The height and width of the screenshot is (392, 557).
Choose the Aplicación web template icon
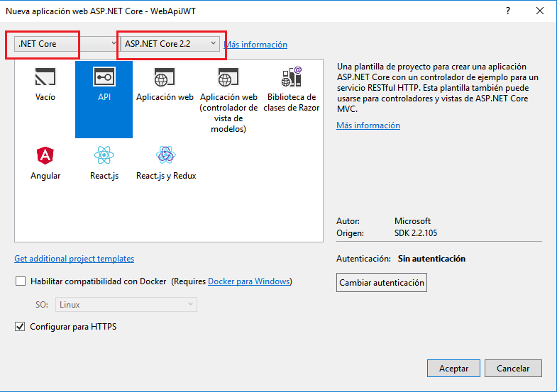165,77
